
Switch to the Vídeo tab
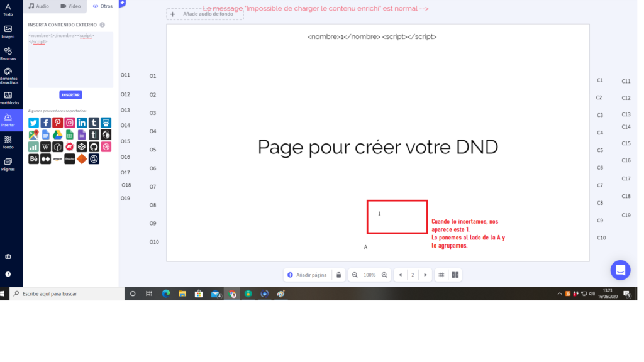[x=70, y=6]
